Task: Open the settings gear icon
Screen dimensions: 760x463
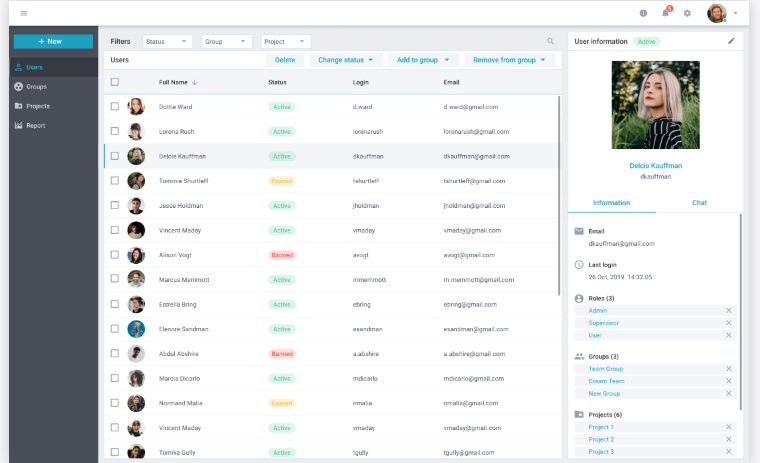Action: pos(687,13)
